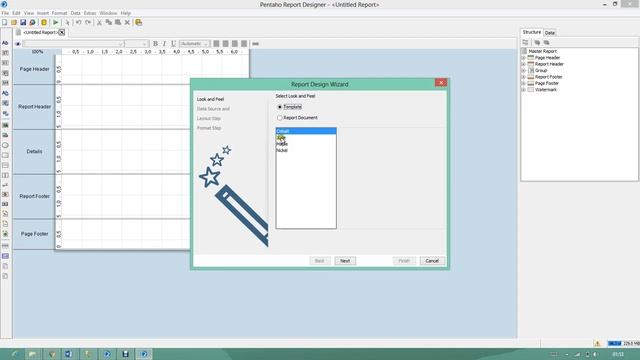
Task: Expand Page Header node in Structure tree
Action: coord(524,58)
